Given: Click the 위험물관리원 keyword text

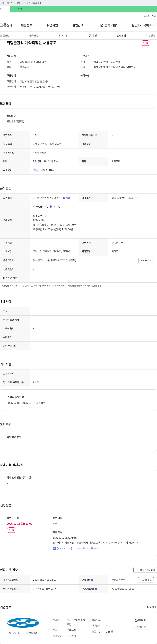Looking at the screenshot, I should tap(39, 153).
